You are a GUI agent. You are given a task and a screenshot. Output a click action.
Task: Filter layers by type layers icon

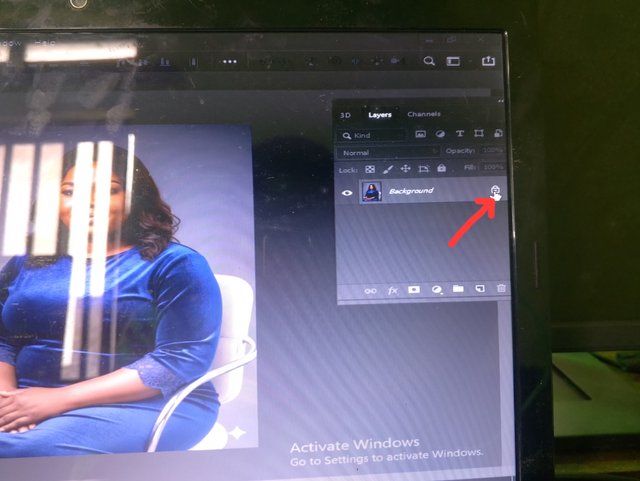tap(460, 134)
